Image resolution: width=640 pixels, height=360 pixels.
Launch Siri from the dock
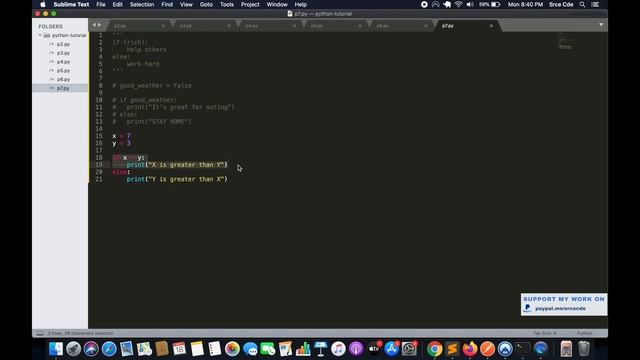91,349
